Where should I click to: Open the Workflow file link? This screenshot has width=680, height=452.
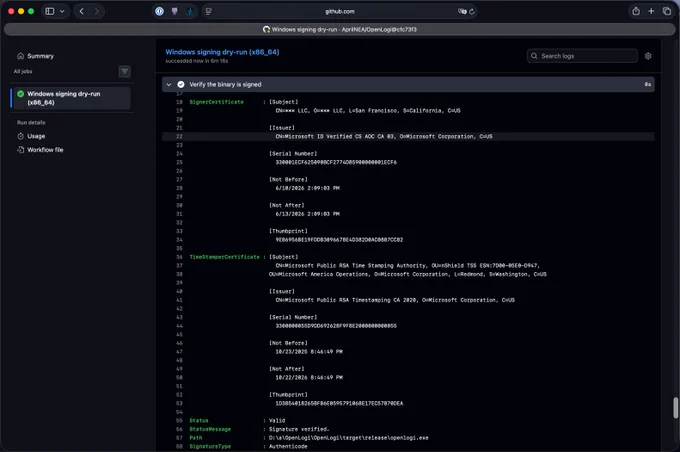[x=45, y=150]
